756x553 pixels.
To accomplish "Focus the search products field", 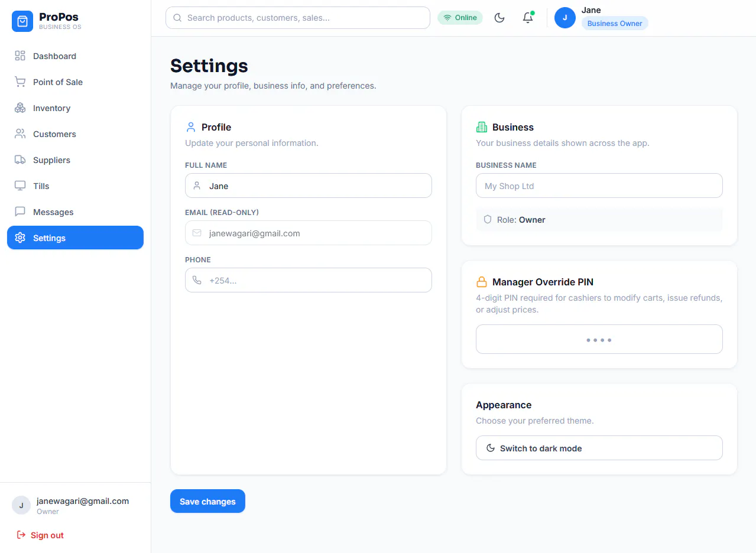I will click(x=298, y=18).
